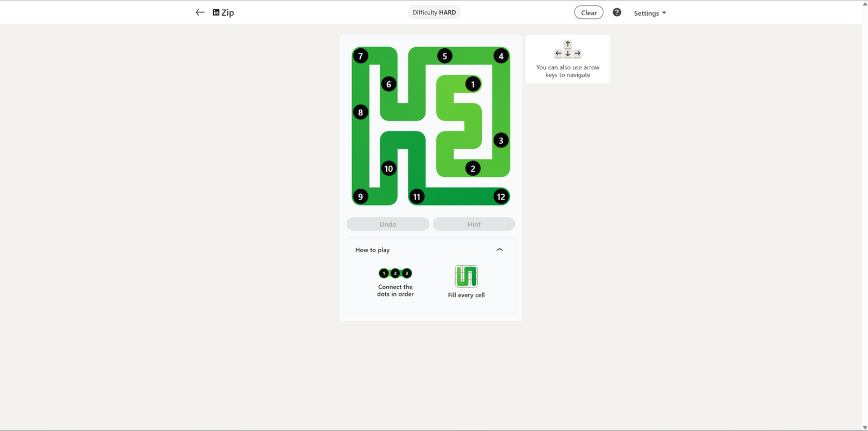Viewport: 868px width, 431px height.
Task: Click the back arrow icon
Action: point(200,12)
